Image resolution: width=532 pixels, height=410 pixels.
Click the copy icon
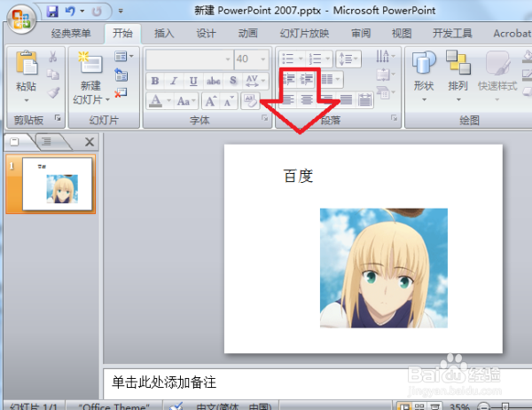tap(53, 74)
